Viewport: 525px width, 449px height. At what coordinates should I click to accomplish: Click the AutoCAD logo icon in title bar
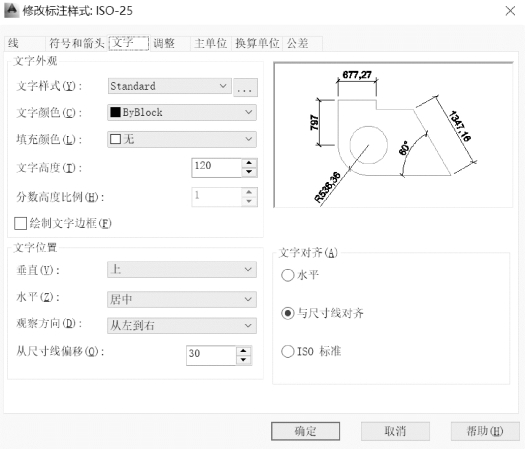11,10
